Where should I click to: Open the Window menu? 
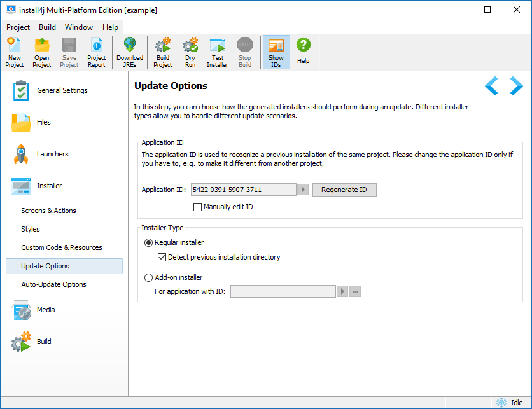(79, 27)
